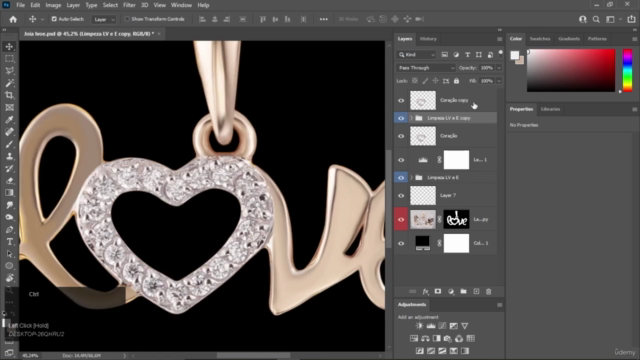Add layer mask to selected layer
The image size is (640, 360).
coord(438,291)
